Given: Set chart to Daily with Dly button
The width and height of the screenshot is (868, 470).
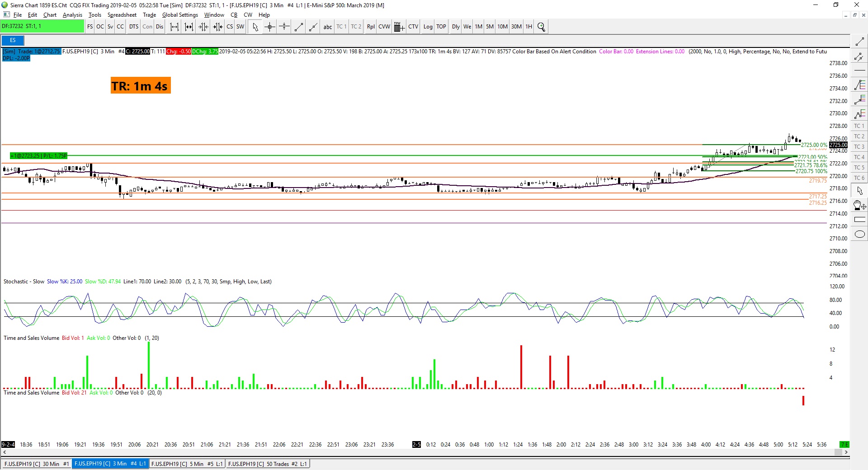Looking at the screenshot, I should (x=456, y=27).
